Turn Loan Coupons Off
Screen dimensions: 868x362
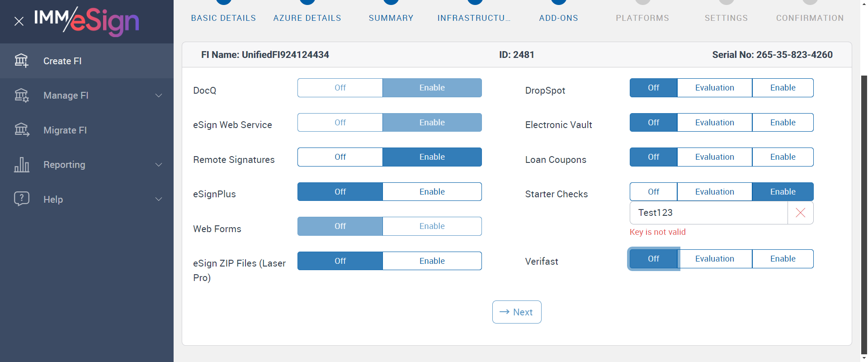click(653, 157)
